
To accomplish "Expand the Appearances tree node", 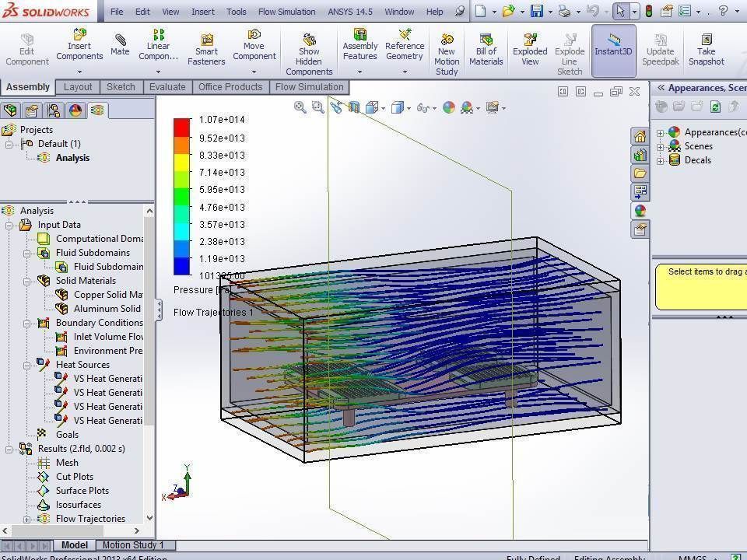I will pyautogui.click(x=661, y=133).
